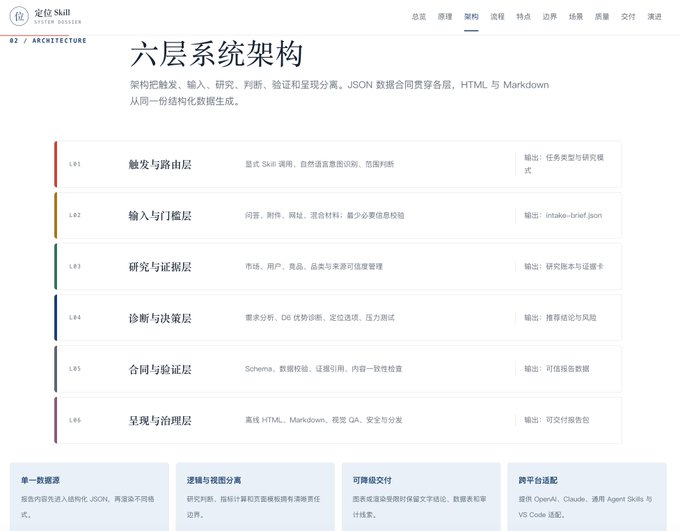Go to the 交付 section

pos(628,16)
